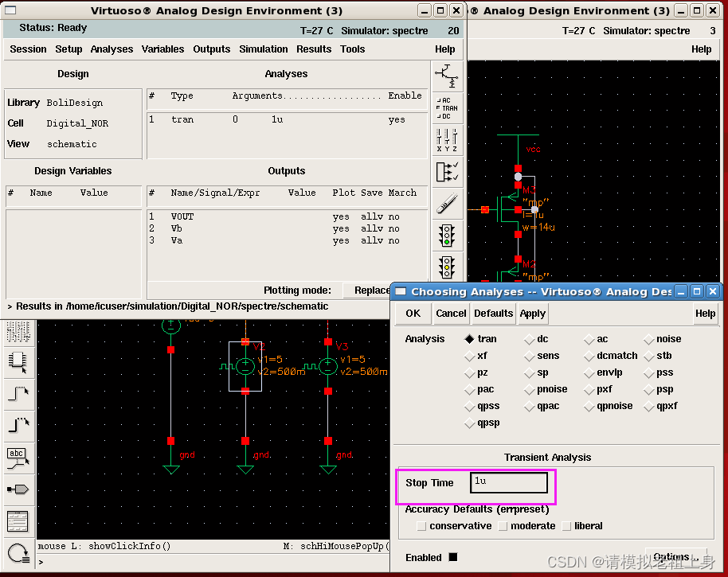Open the Setup Outputs checklist icon
The width and height of the screenshot is (728, 577).
(x=448, y=172)
